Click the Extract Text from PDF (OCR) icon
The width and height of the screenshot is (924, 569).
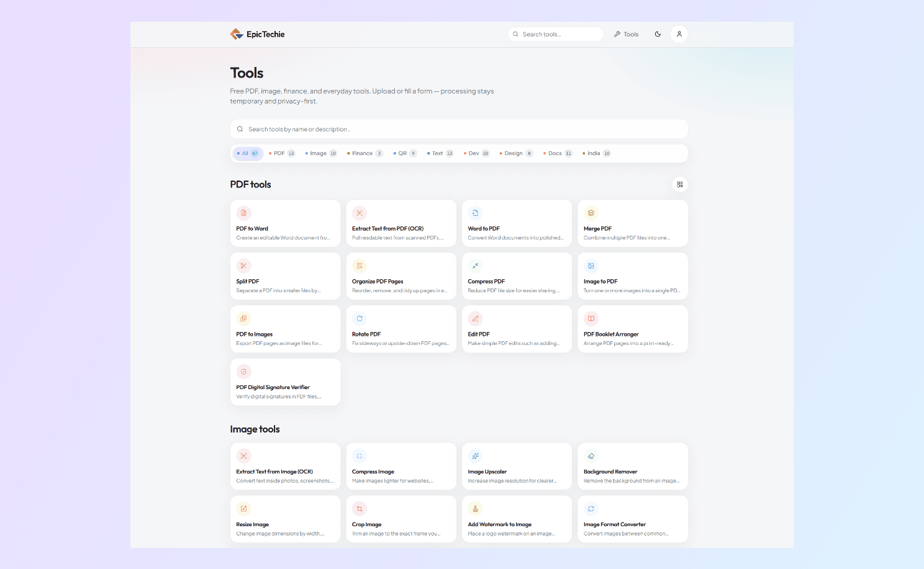pyautogui.click(x=360, y=213)
